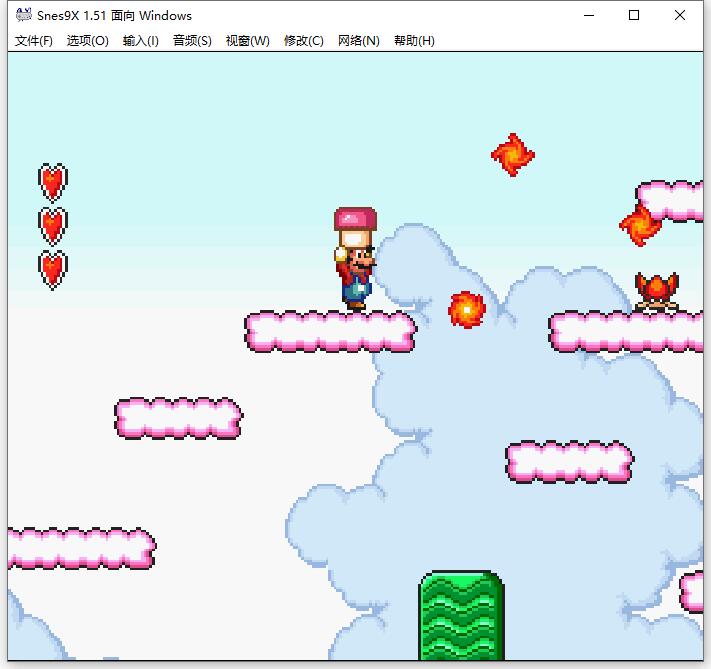Click Mario holding the mushroom block

click(356, 259)
